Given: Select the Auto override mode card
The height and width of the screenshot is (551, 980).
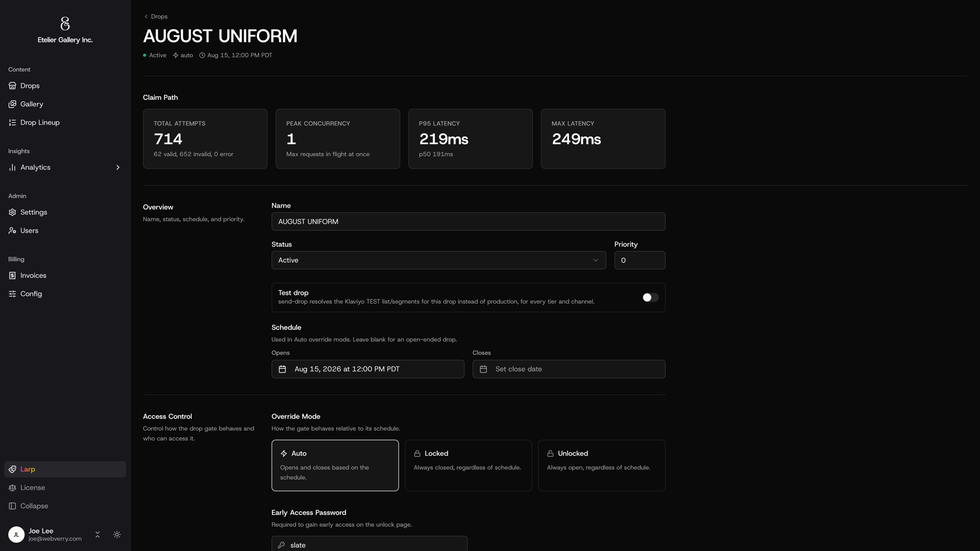Looking at the screenshot, I should point(335,465).
